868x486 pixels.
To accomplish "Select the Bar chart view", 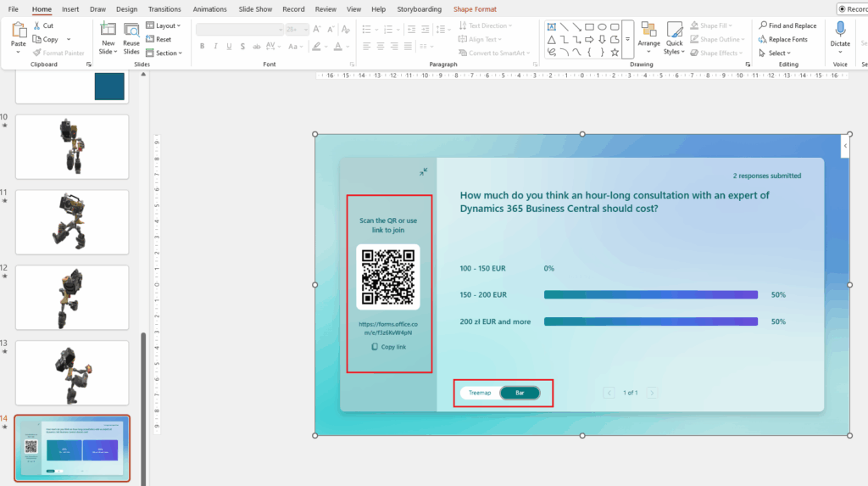I will [520, 393].
